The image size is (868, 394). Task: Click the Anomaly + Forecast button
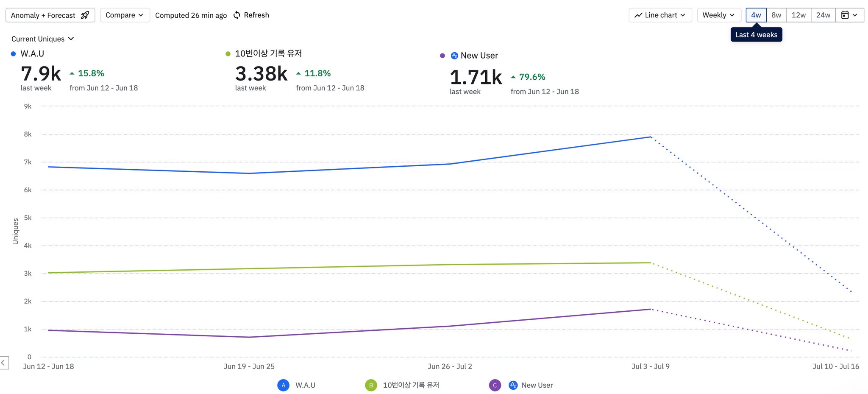point(50,15)
